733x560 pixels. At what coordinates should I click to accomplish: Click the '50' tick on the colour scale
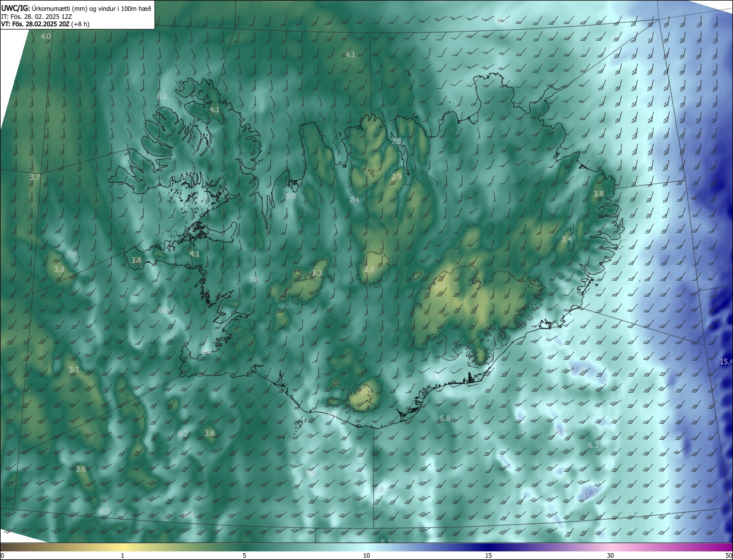[x=728, y=555]
